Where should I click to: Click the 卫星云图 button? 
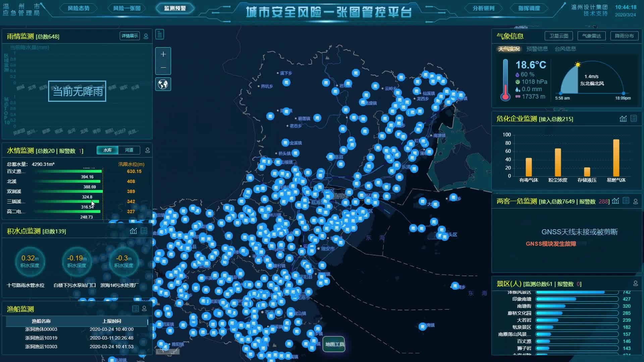(558, 36)
